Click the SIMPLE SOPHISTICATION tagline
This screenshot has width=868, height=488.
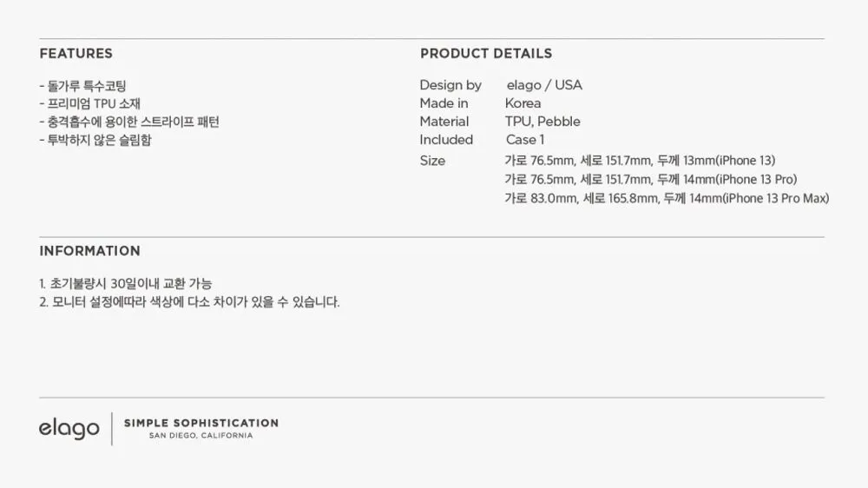(x=201, y=423)
